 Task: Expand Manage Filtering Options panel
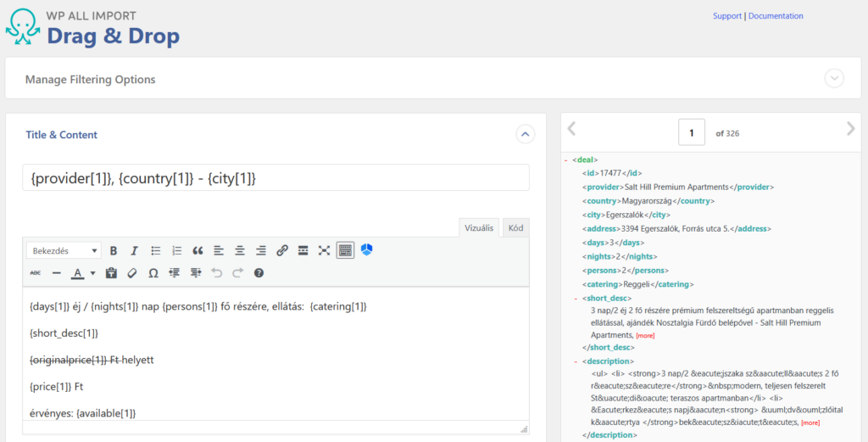834,79
